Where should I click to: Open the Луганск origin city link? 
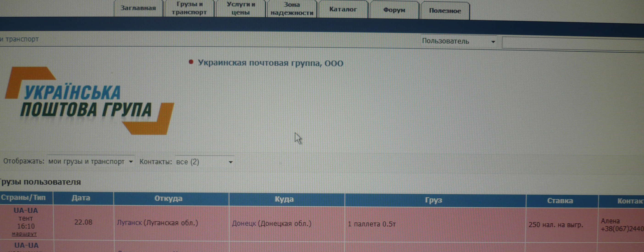tap(129, 223)
